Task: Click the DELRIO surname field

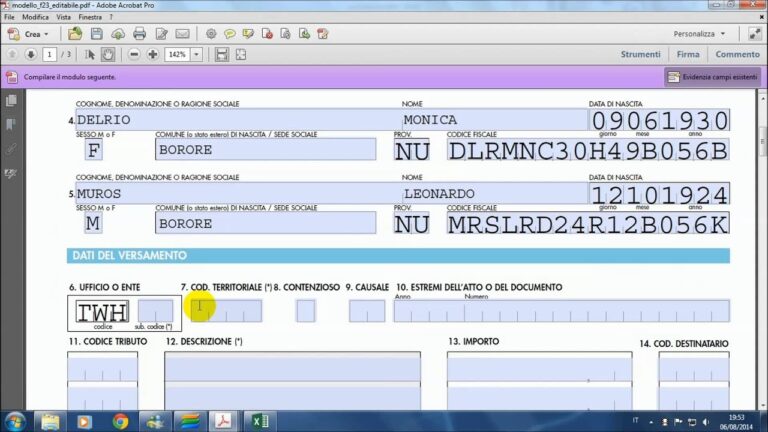Action: 239,120
